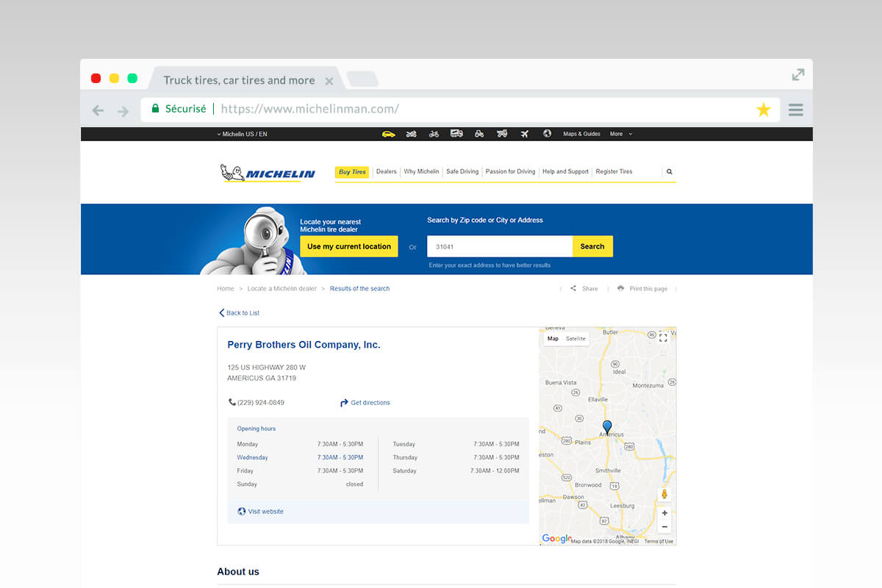The width and height of the screenshot is (882, 588).
Task: Click the Get directions arrow icon
Action: pyautogui.click(x=344, y=403)
